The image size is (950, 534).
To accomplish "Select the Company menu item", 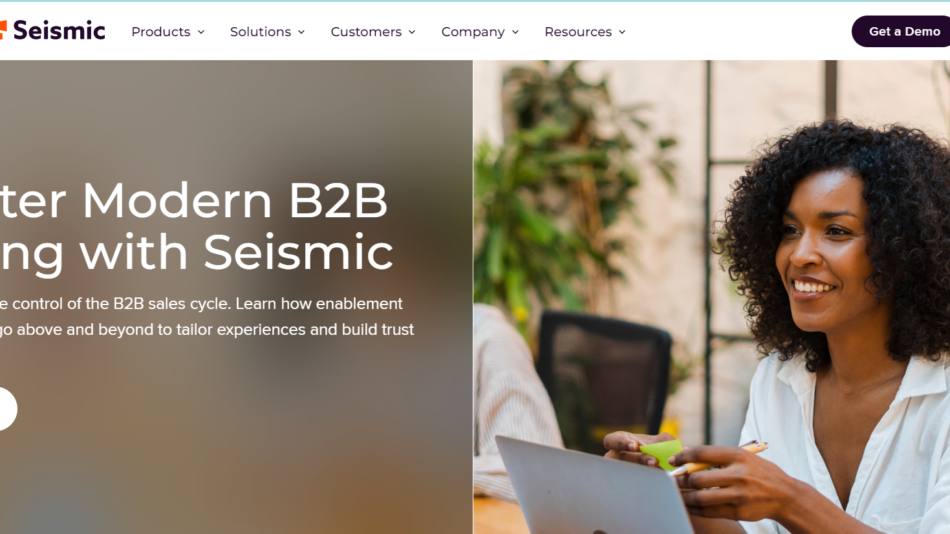I will [x=473, y=32].
